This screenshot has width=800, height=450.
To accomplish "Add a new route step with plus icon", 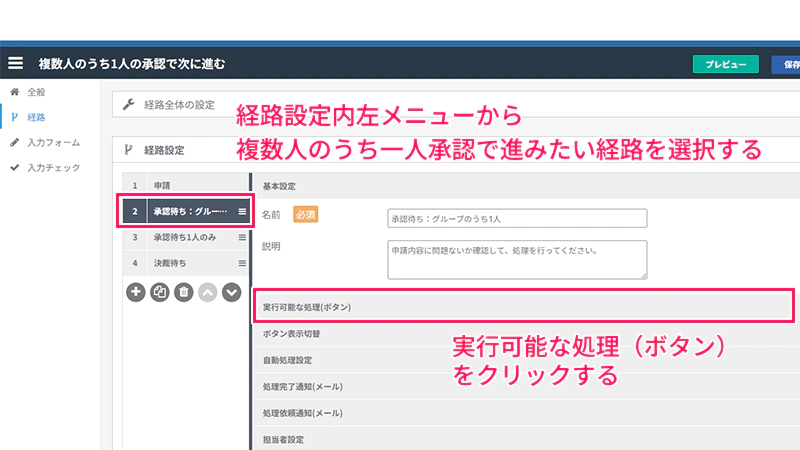I will [136, 292].
